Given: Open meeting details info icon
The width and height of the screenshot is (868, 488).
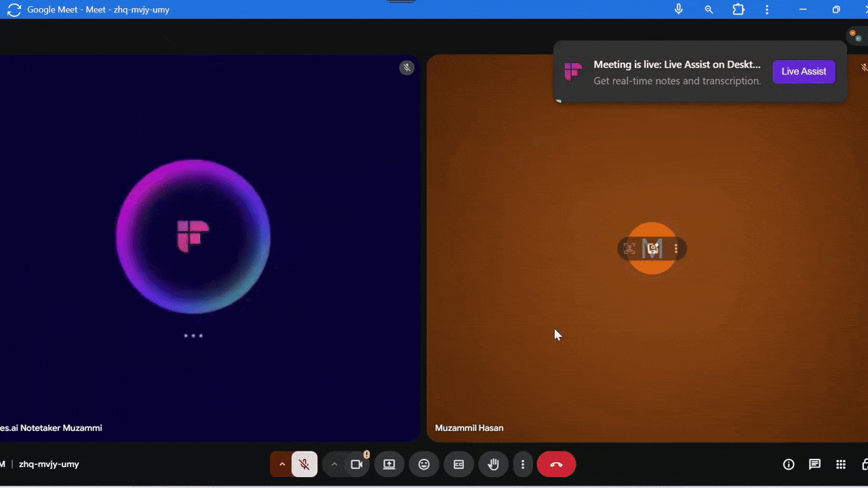Looking at the screenshot, I should (x=789, y=464).
